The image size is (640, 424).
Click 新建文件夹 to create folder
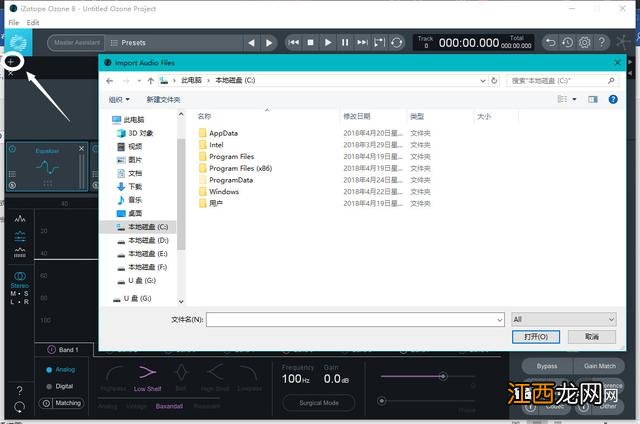(163, 100)
